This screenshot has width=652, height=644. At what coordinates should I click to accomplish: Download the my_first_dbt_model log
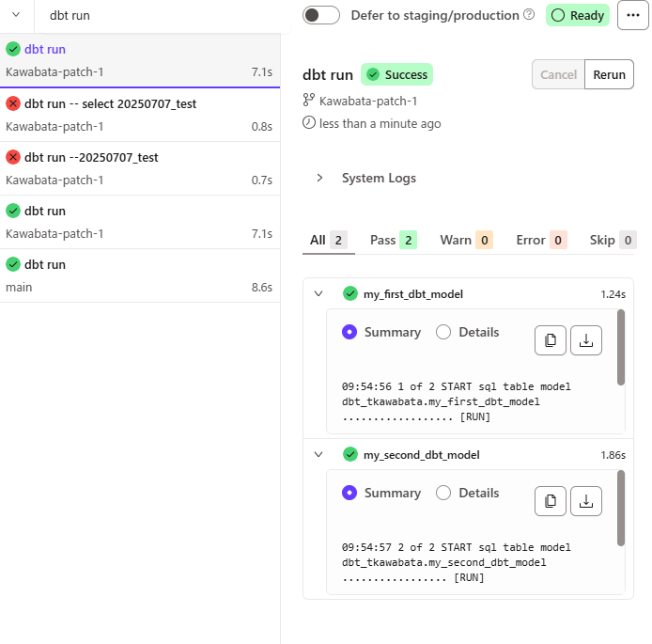[x=586, y=340]
